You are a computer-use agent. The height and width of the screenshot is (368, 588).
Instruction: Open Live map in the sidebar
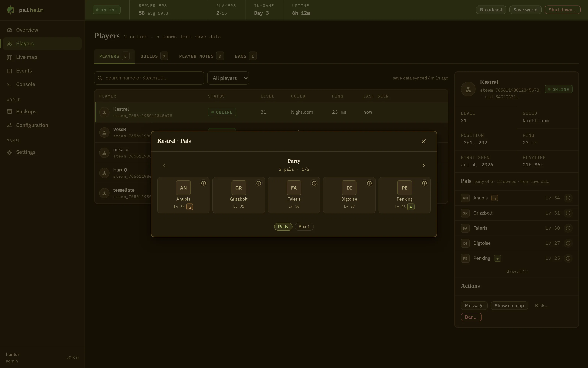tap(42, 57)
